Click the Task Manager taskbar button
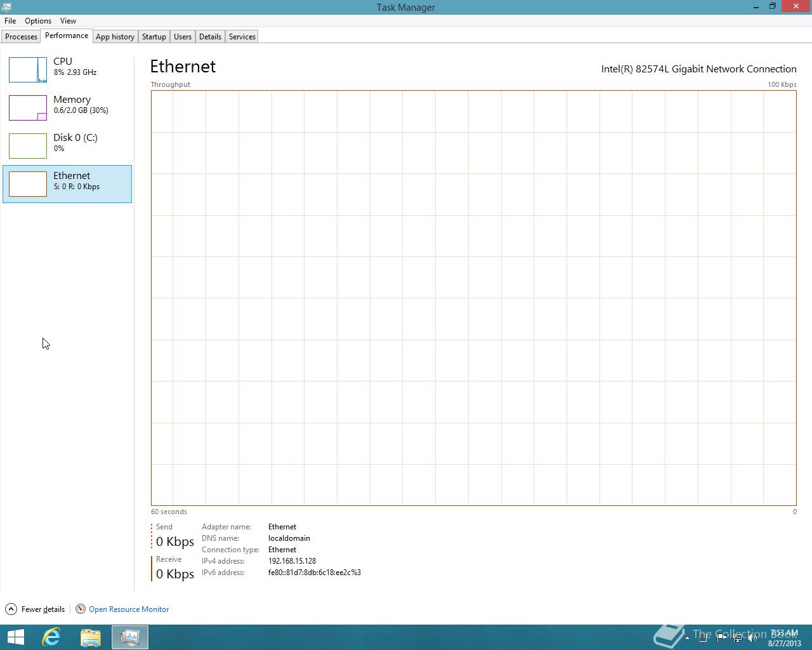 coord(130,637)
